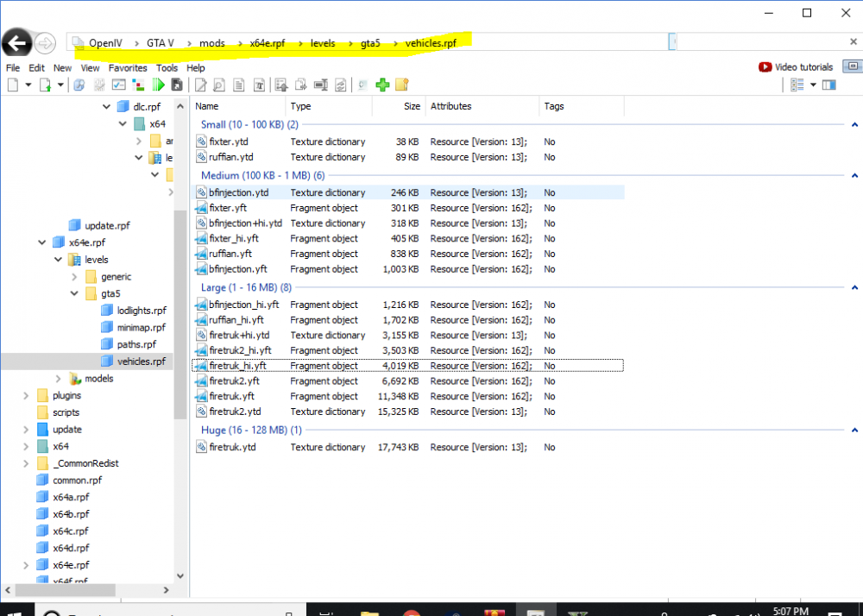Sort by the Size column header
The width and height of the screenshot is (863, 616).
[x=399, y=106]
